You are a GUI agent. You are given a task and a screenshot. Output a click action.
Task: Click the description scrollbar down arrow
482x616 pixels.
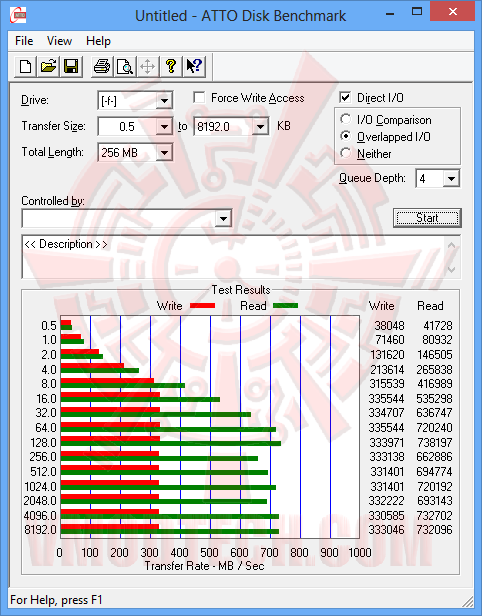pos(452,270)
